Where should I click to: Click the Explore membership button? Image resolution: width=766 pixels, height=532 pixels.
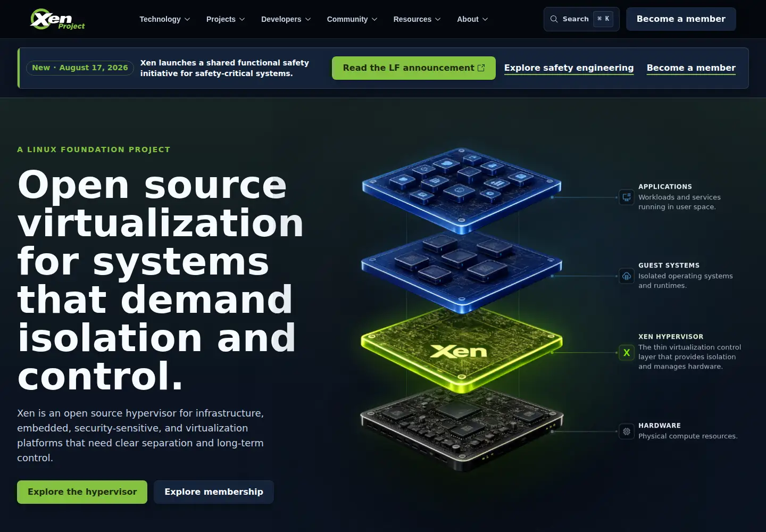(214, 492)
